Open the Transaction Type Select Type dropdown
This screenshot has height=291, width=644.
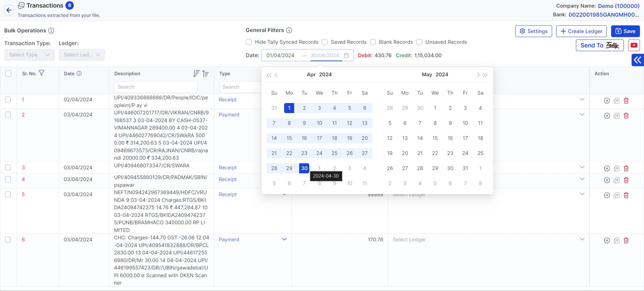coord(30,55)
